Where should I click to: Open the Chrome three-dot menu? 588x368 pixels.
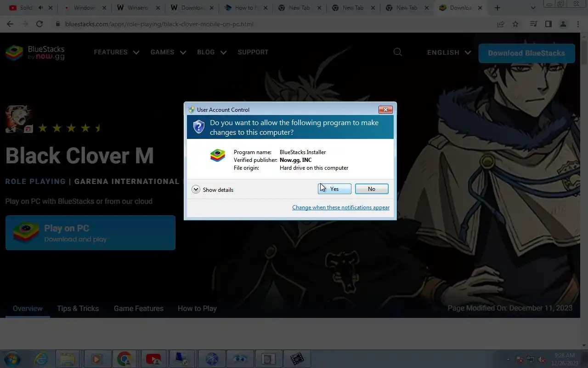[578, 24]
